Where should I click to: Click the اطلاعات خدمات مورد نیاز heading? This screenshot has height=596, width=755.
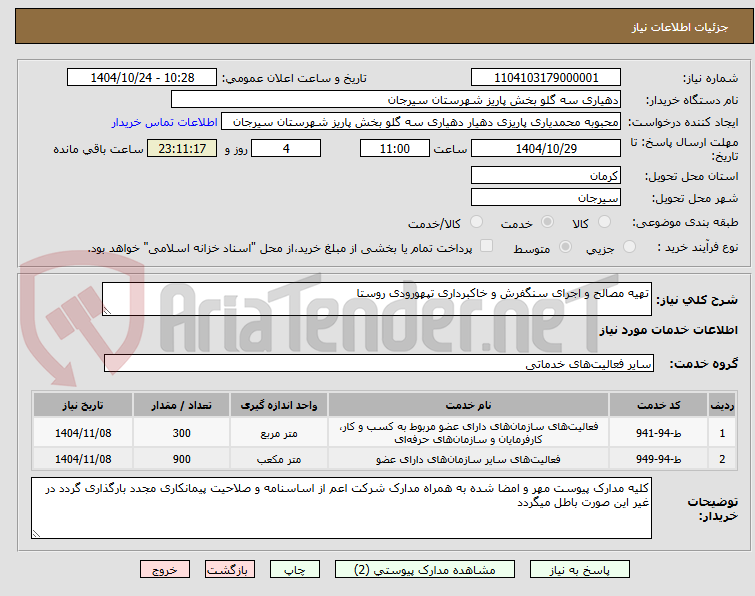[x=668, y=330]
